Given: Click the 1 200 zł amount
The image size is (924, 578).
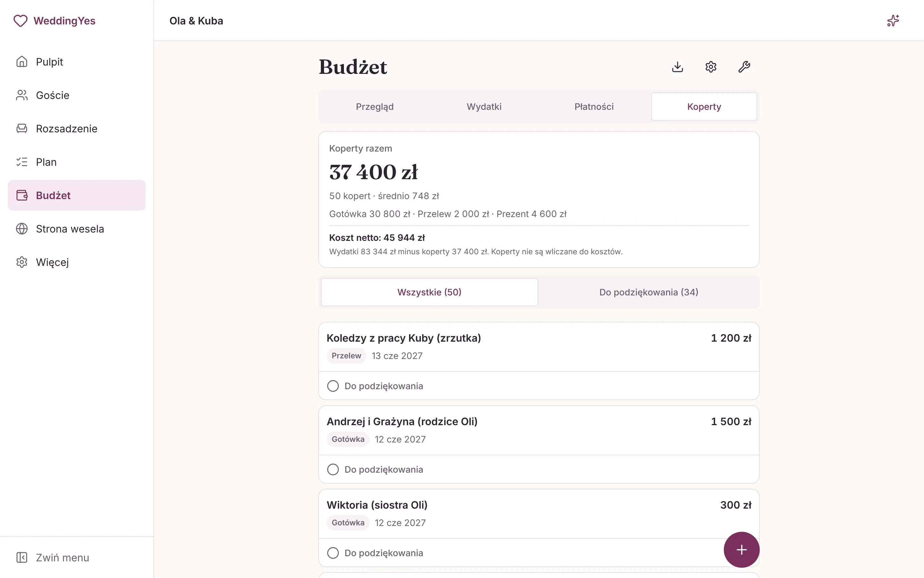Looking at the screenshot, I should [731, 338].
